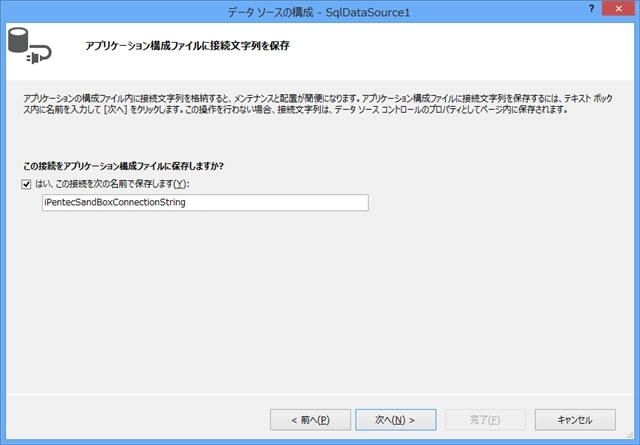Cancel the wizard with キャンセル
This screenshot has height=445, width=640.
tap(575, 420)
